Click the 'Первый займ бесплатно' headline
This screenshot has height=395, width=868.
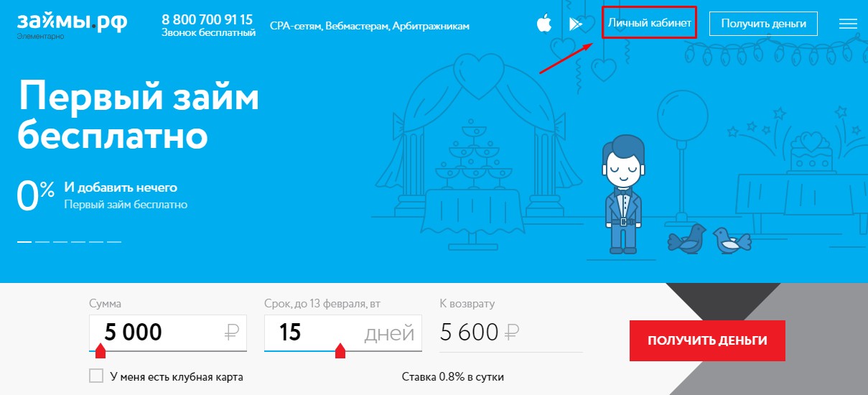(138, 115)
